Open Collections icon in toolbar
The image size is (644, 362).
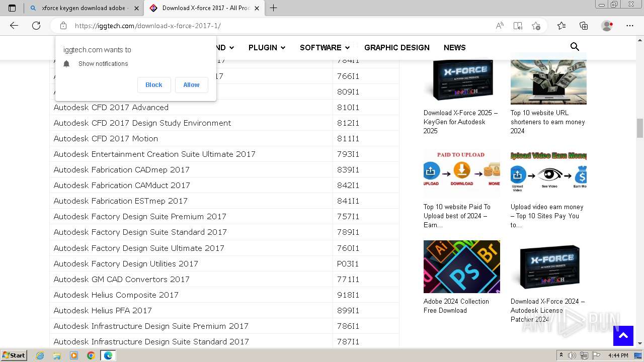[584, 26]
